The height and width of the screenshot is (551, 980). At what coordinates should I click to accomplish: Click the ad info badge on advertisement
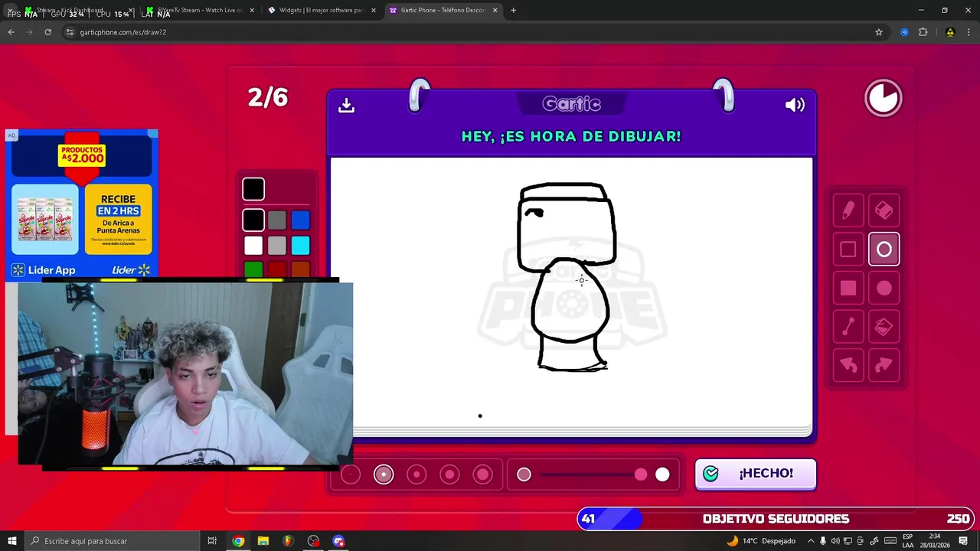pos(11,135)
